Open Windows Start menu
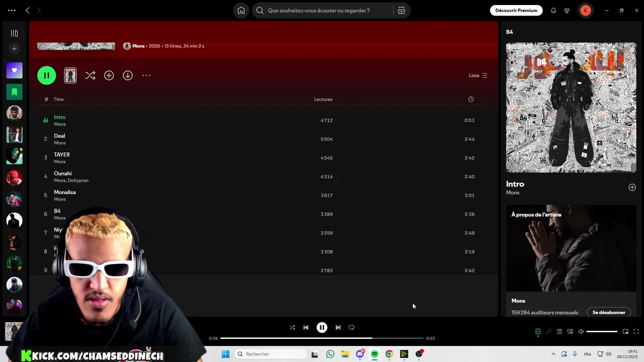This screenshot has width=644, height=362. coord(225,354)
